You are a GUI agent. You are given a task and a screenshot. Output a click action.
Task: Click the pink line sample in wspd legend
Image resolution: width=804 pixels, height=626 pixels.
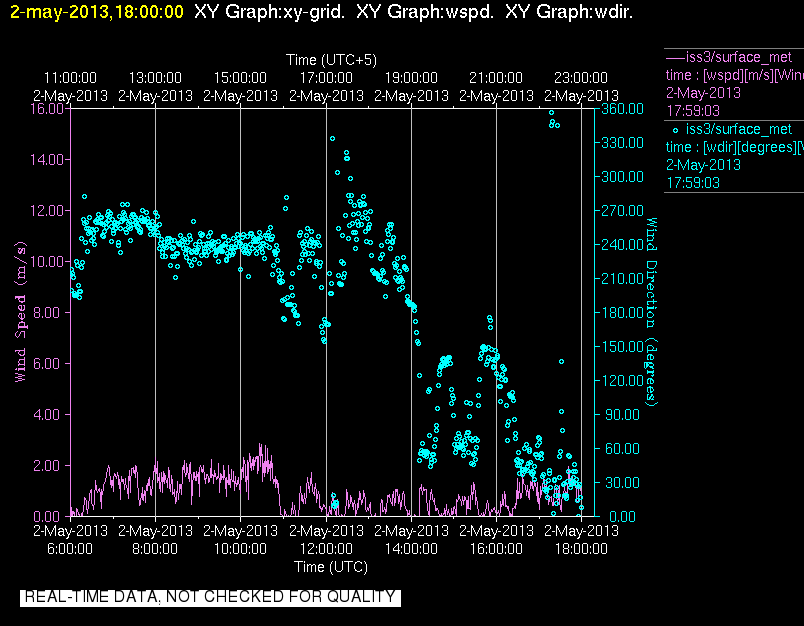(675, 58)
